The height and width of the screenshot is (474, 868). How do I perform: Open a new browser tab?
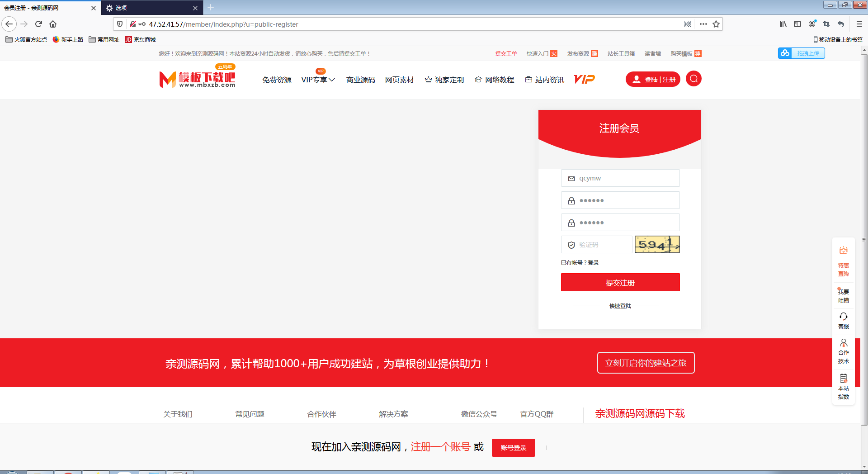211,7
